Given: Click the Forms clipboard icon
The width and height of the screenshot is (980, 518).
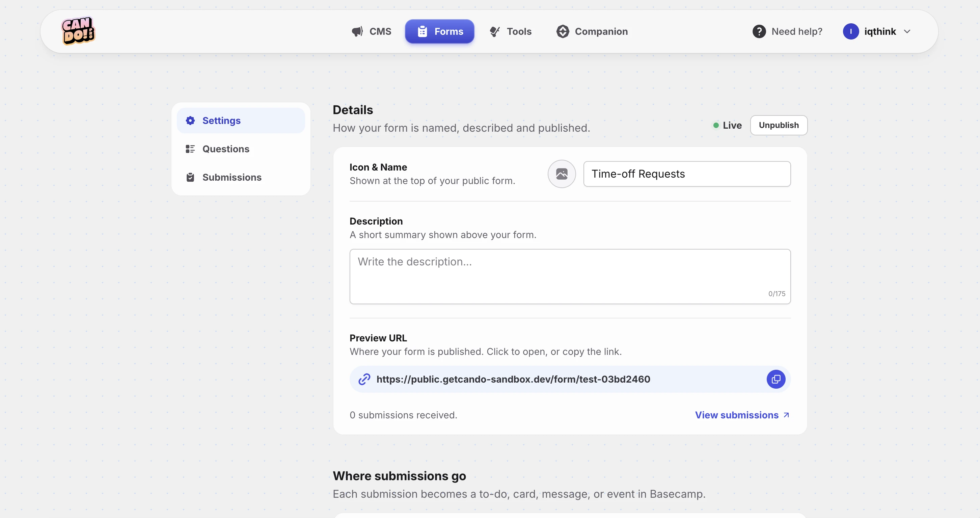Looking at the screenshot, I should pos(422,32).
